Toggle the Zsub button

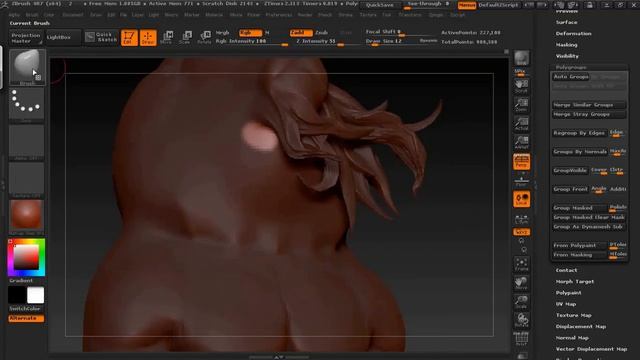[322, 33]
